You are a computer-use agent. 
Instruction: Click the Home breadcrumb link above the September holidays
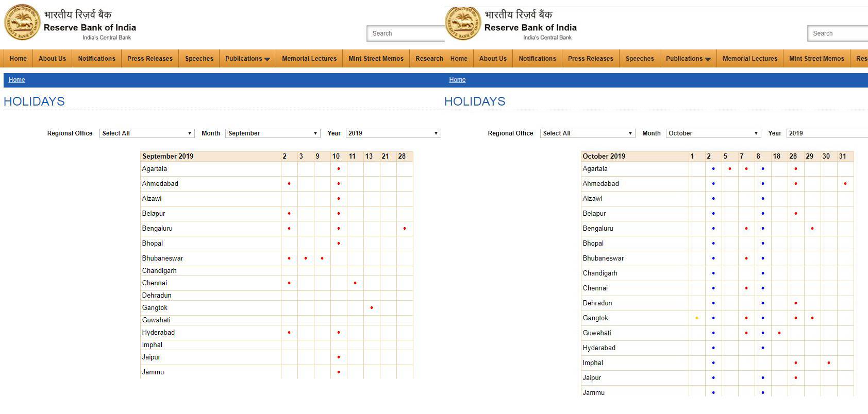pos(16,80)
